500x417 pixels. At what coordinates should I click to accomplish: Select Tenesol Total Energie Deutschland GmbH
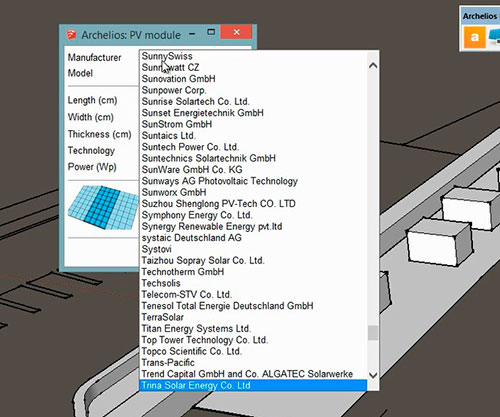tap(253, 306)
